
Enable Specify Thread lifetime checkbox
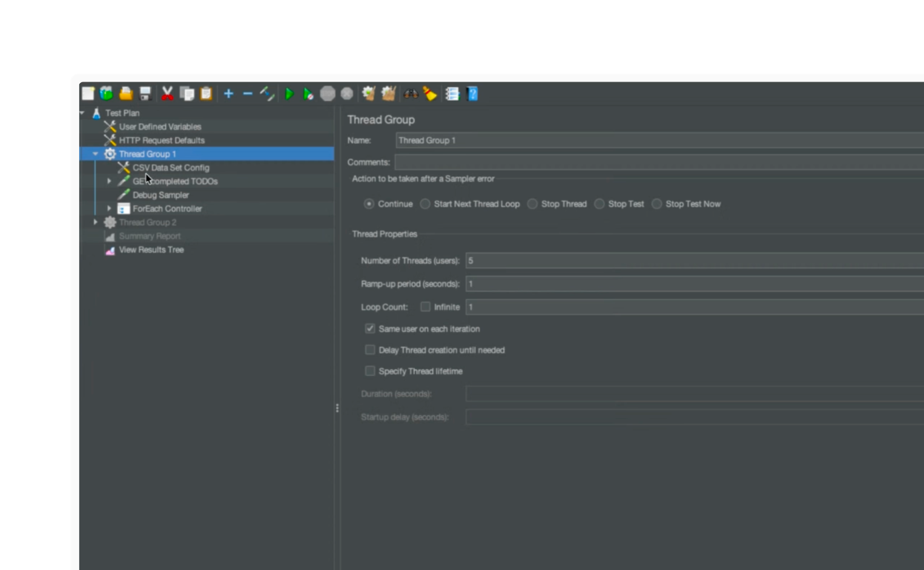[370, 371]
